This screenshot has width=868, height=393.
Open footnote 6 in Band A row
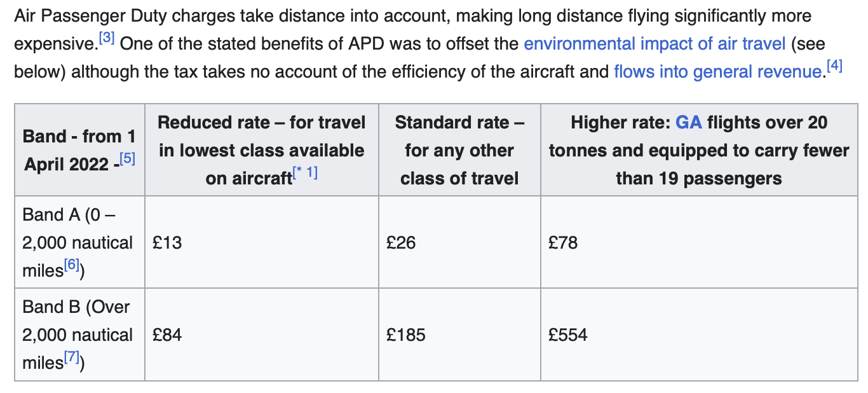(x=72, y=265)
